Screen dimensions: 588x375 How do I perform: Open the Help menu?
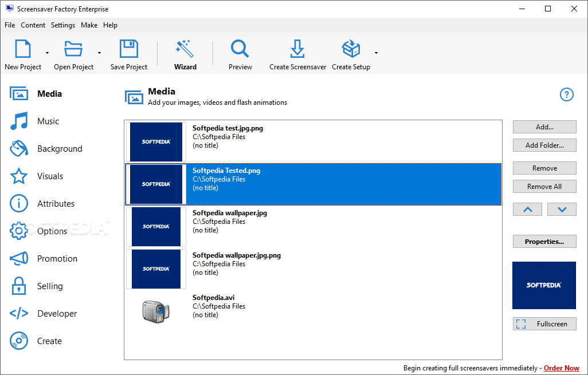110,25
